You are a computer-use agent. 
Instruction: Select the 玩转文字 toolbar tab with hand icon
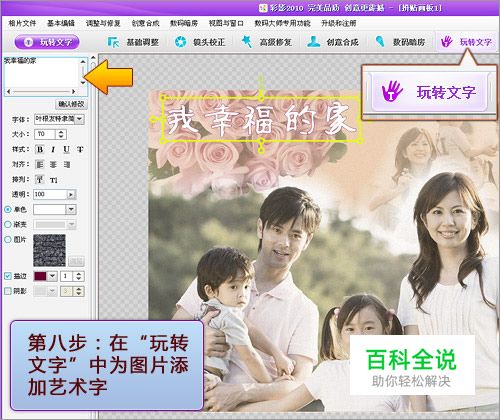[467, 42]
